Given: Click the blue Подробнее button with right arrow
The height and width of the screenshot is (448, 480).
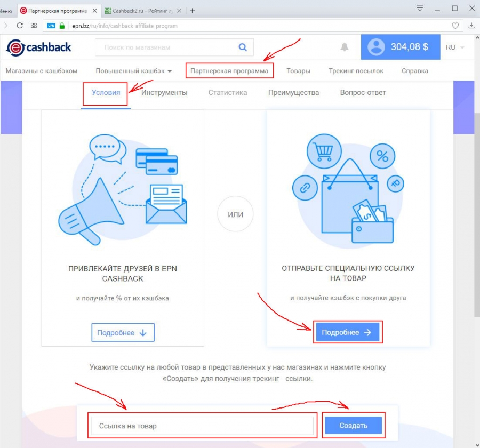Looking at the screenshot, I should tap(347, 332).
